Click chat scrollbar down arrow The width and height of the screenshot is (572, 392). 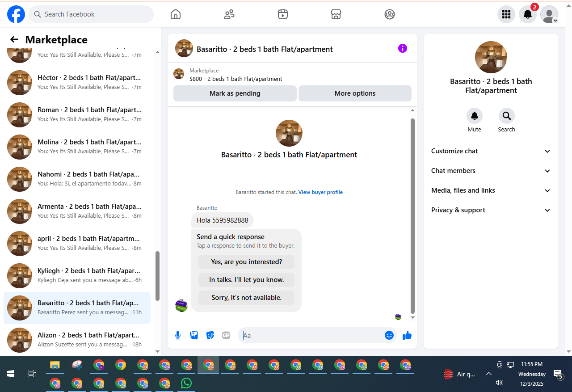pos(412,318)
